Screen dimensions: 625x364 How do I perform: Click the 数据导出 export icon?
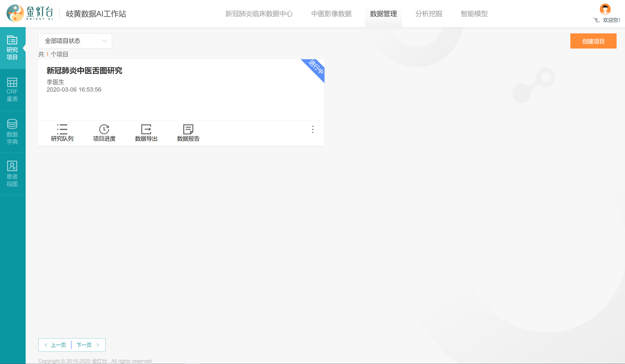coord(146,129)
